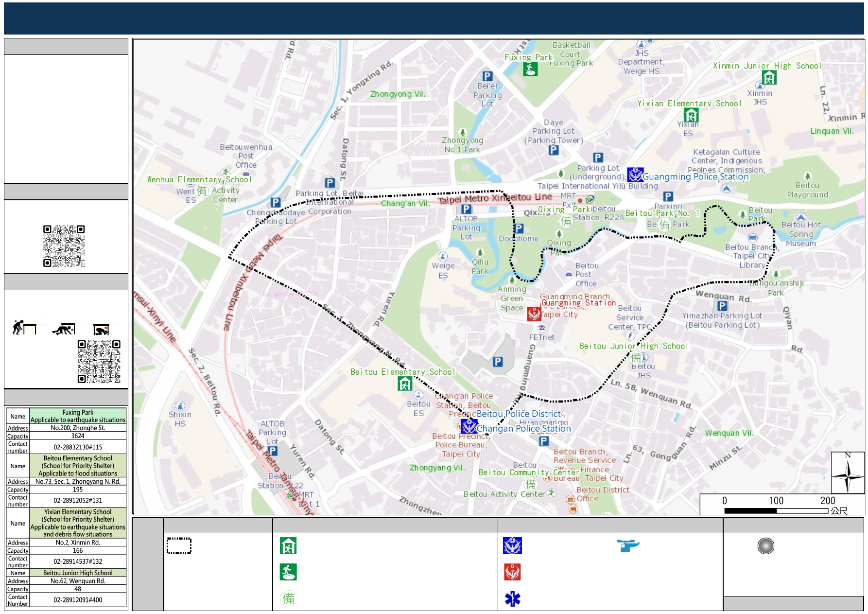
Task: Click the blue police badge legend icon
Action: coord(512,546)
